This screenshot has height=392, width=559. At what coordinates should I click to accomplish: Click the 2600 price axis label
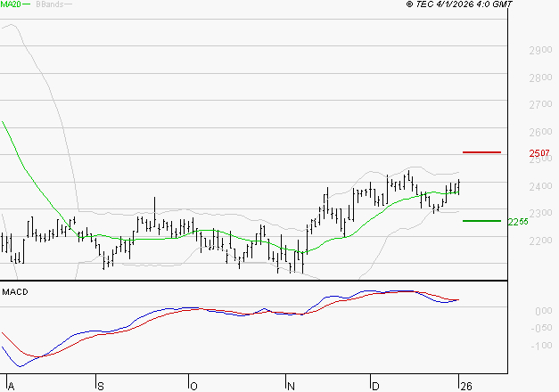pyautogui.click(x=540, y=132)
